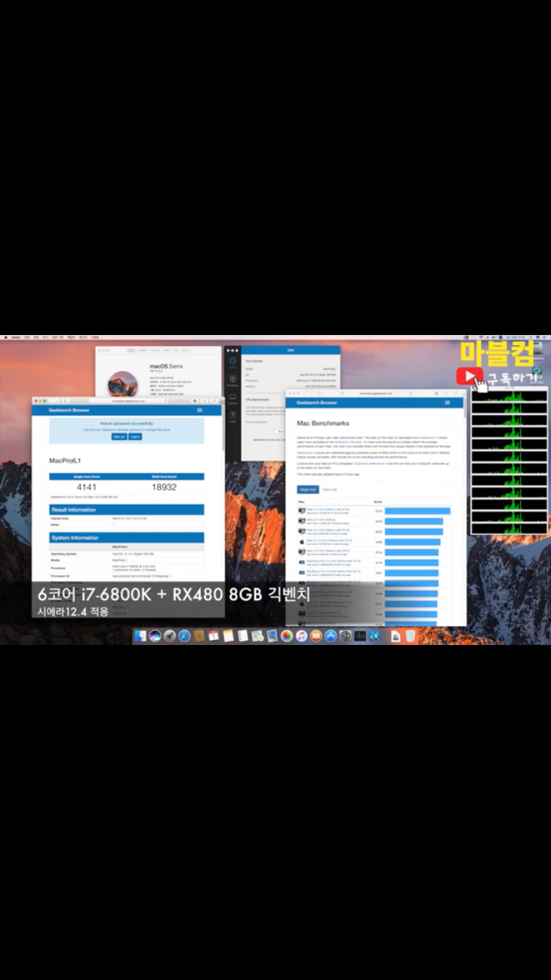Click top bar in benchmarks chart
This screenshot has width=551, height=980.
pyautogui.click(x=417, y=511)
